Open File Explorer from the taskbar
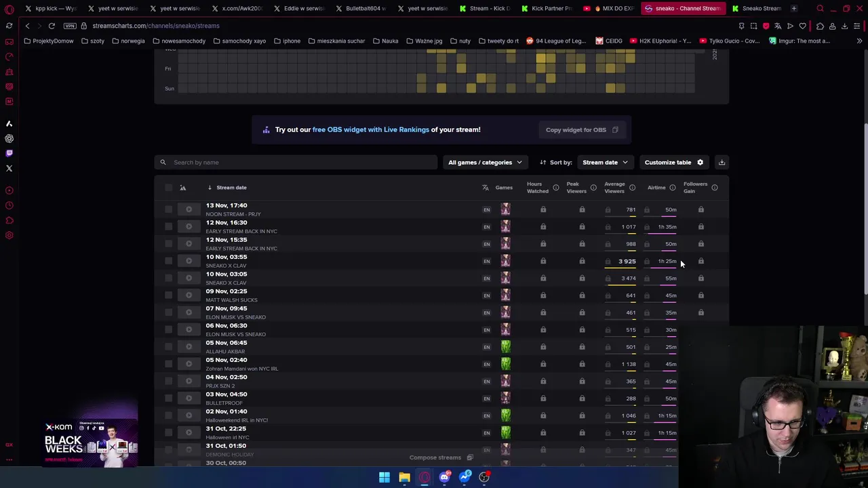 point(404,477)
